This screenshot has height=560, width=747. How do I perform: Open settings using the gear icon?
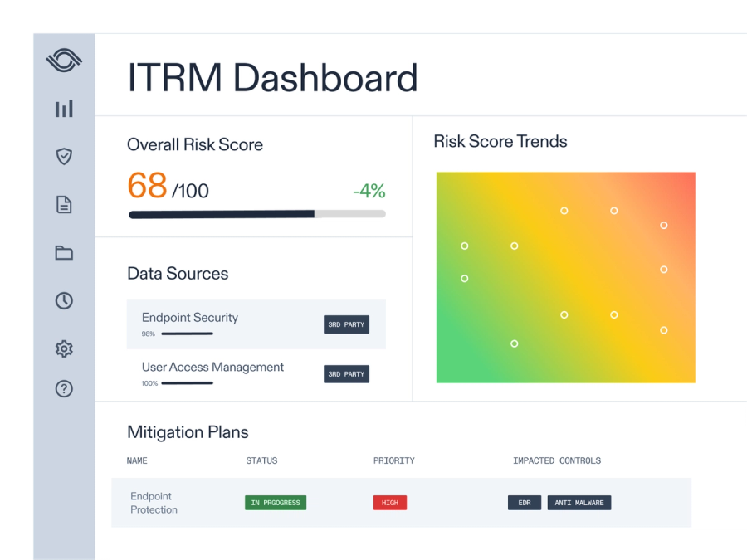pyautogui.click(x=64, y=348)
